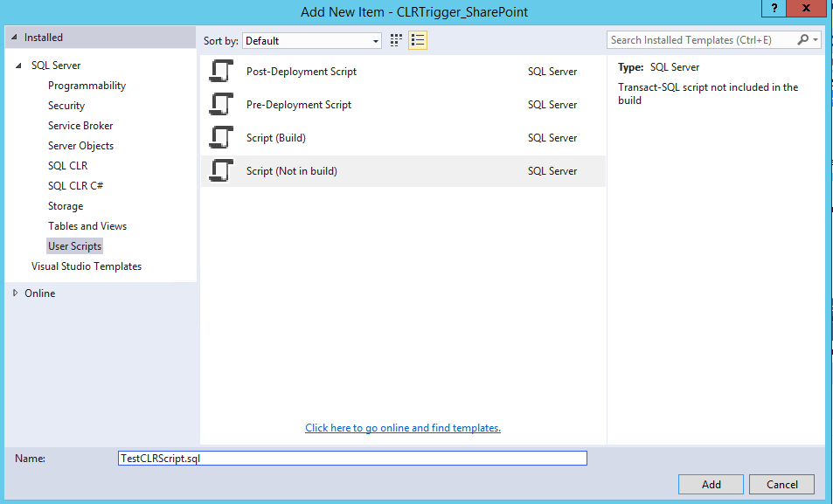Click the Script (Not in build) icon
The height and width of the screenshot is (504, 833).
coord(221,170)
